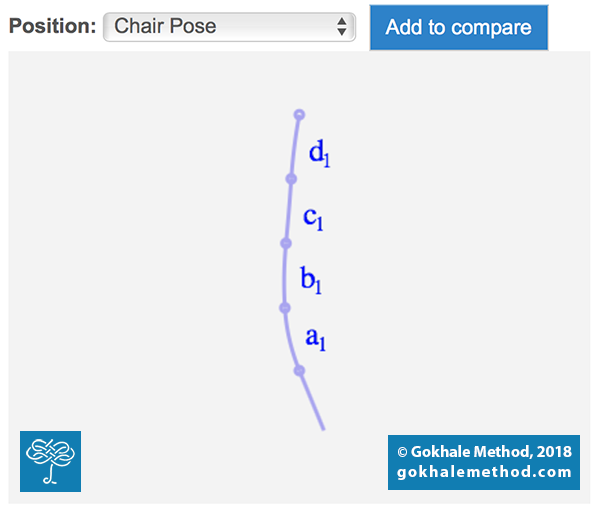This screenshot has width=600, height=507.
Task: Click the a1 segment label
Action: click(315, 339)
